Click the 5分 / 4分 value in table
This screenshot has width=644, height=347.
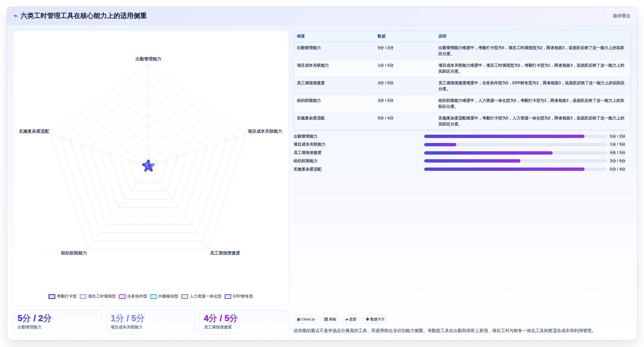pos(386,118)
